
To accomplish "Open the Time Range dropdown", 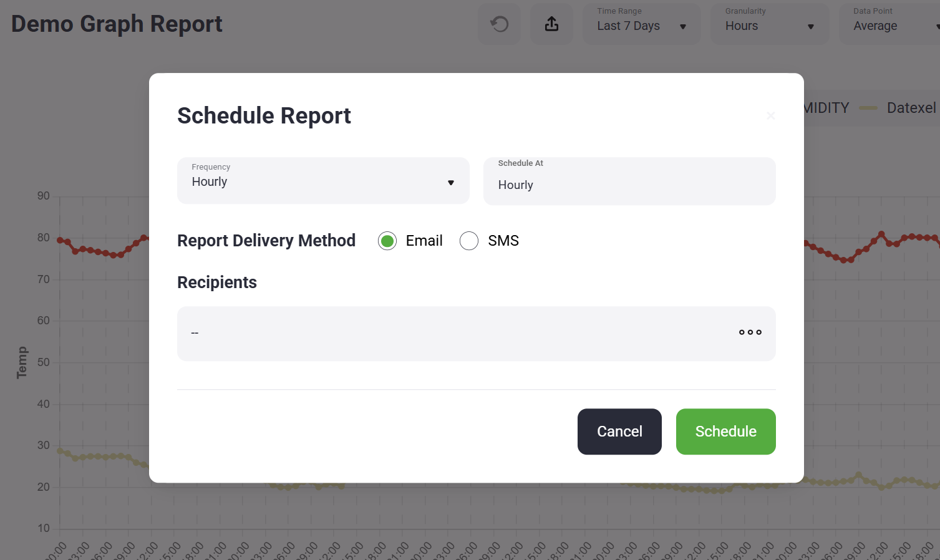I will click(x=641, y=25).
